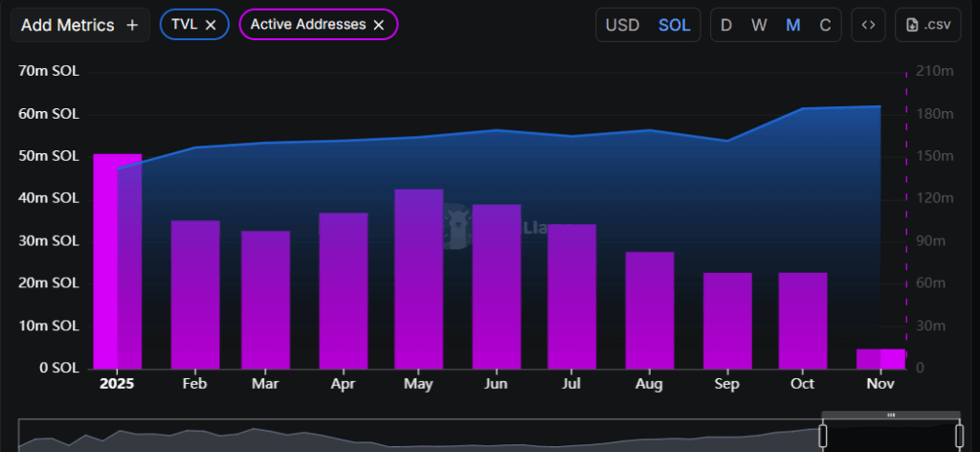Select the small Nov active addresses bar
The height and width of the screenshot is (452, 980).
tap(880, 359)
